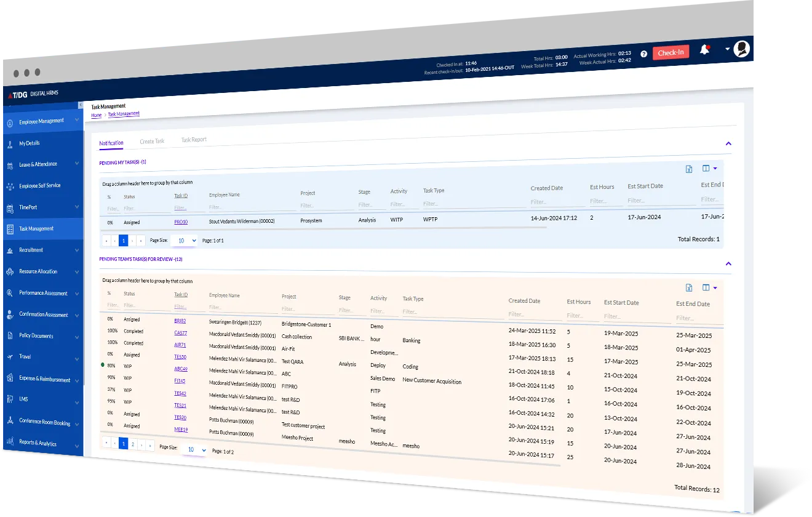Open task PRO10 link
Image resolution: width=812 pixels, height=517 pixels.
(181, 222)
